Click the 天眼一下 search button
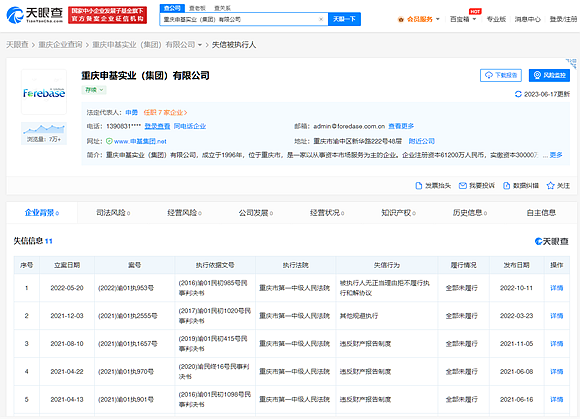Image resolution: width=580 pixels, height=419 pixels. coord(344,19)
